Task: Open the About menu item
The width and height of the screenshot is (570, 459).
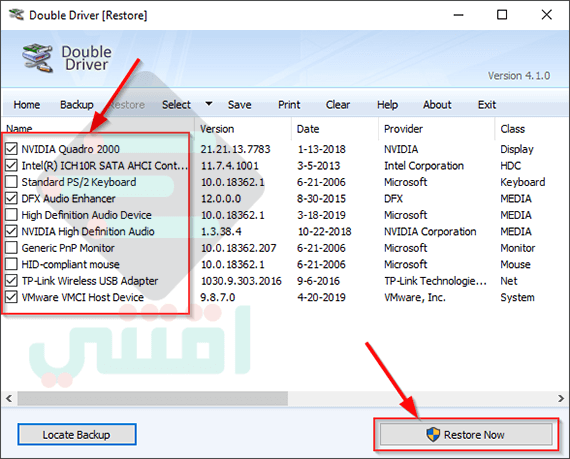Action: (437, 105)
